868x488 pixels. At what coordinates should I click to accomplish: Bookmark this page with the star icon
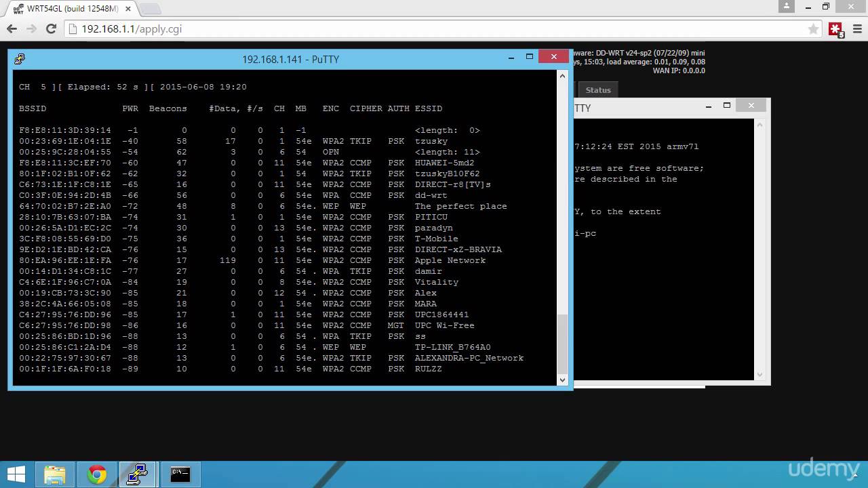pos(813,29)
